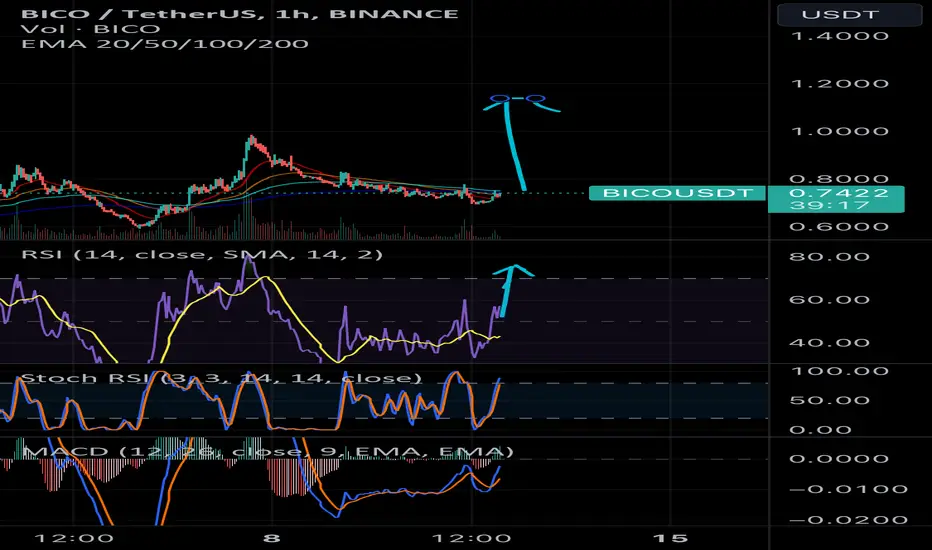Click the 40.00 RSI axis value
The width and height of the screenshot is (932, 550).
click(830, 342)
